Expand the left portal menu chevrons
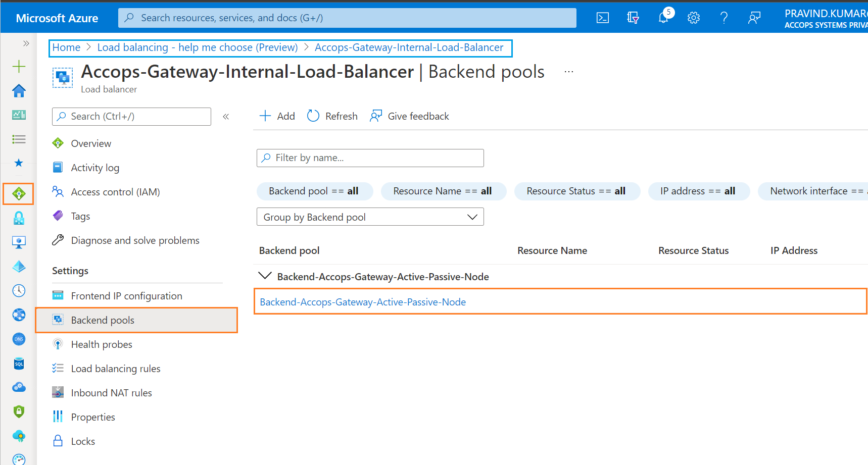The height and width of the screenshot is (465, 868). [x=26, y=43]
